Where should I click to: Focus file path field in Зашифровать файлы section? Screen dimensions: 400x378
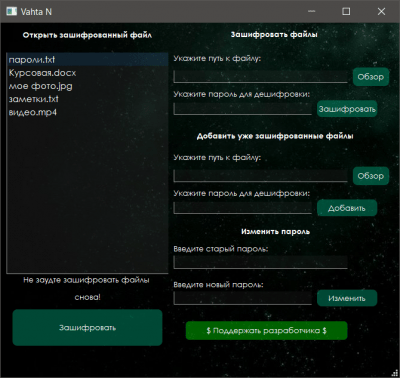point(260,77)
